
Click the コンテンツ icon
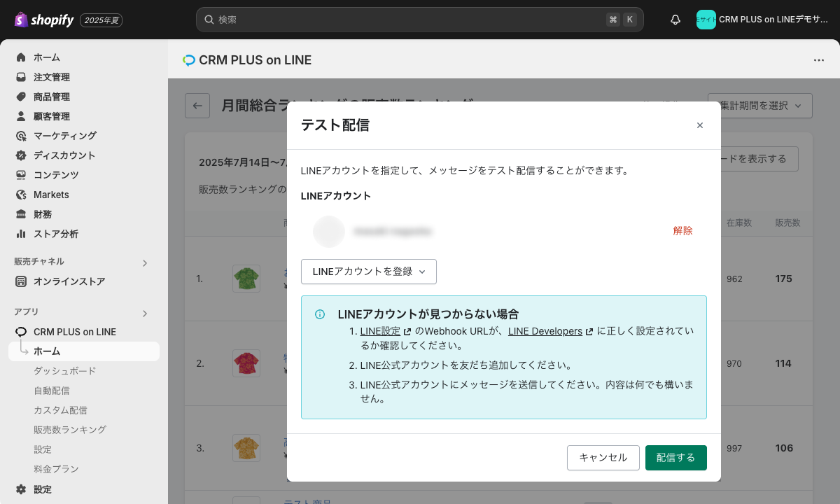21,175
